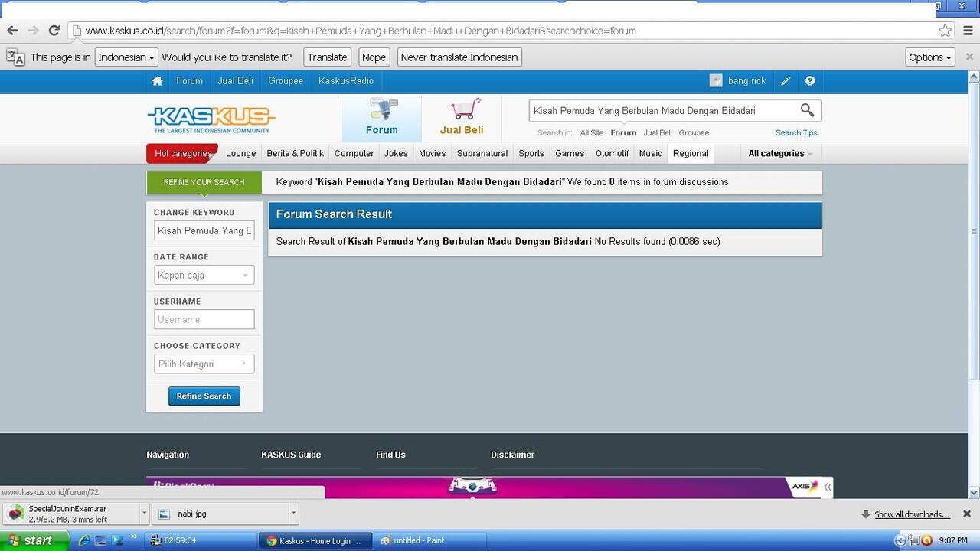Search in Groupee option
The image size is (980, 551).
click(694, 132)
